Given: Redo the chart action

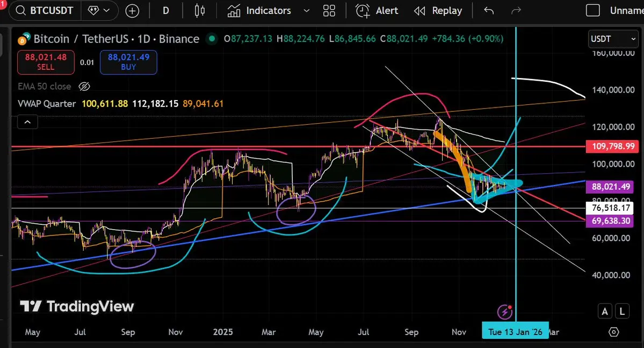Looking at the screenshot, I should [x=516, y=11].
